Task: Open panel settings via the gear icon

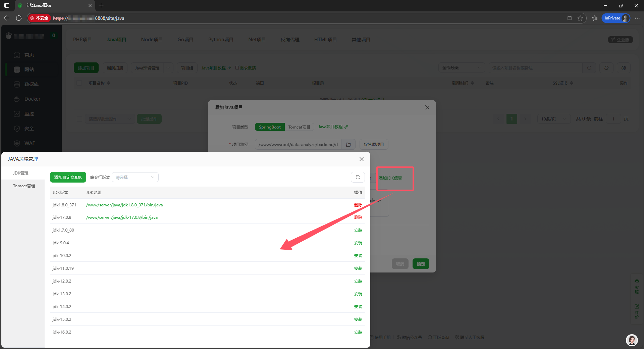Action: click(x=624, y=68)
